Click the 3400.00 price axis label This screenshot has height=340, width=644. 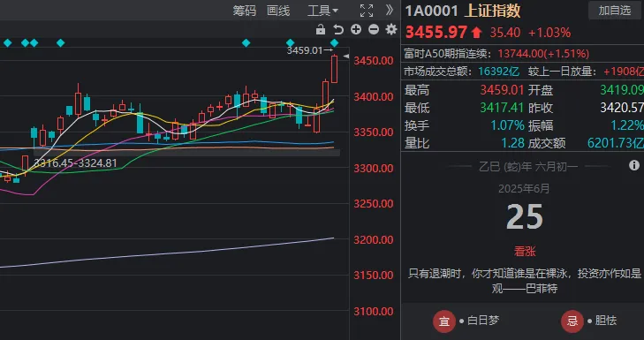[374, 97]
